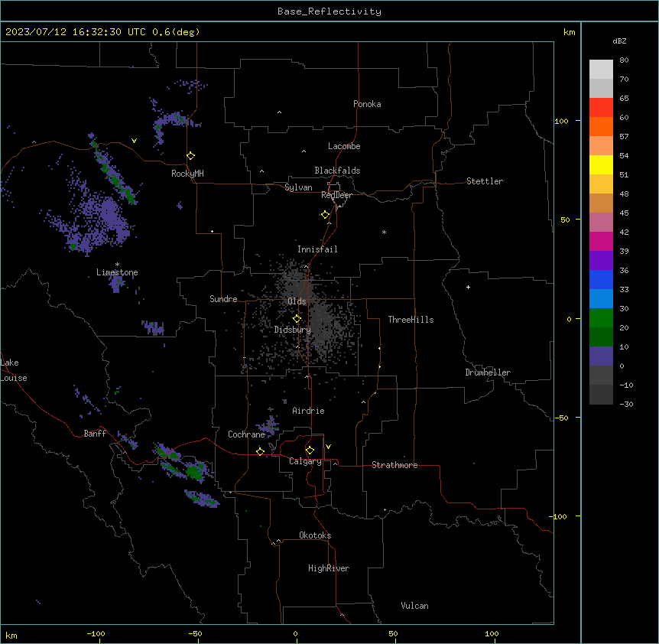Select the orange 57-60 dBZ legend swatch
Screen dimensions: 659x644
click(x=601, y=126)
